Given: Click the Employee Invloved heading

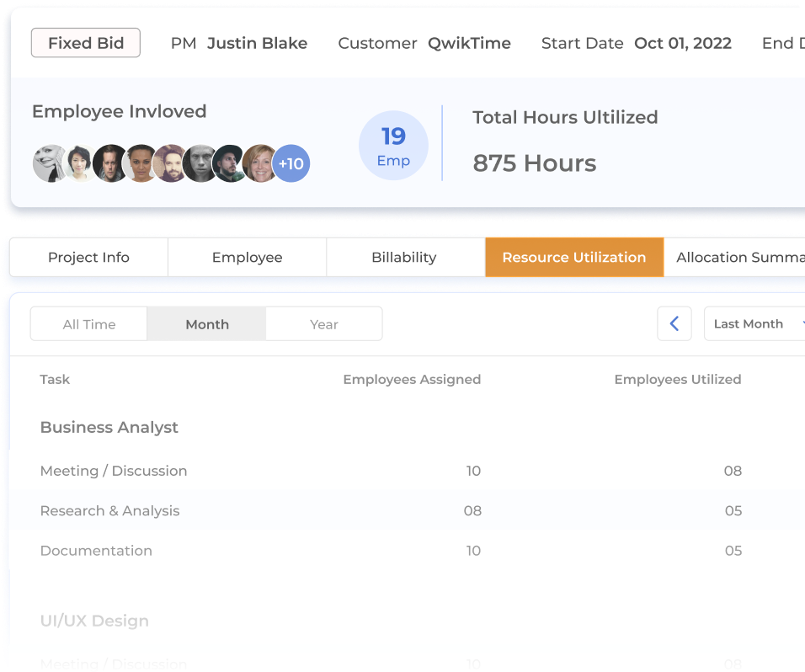Looking at the screenshot, I should (119, 111).
